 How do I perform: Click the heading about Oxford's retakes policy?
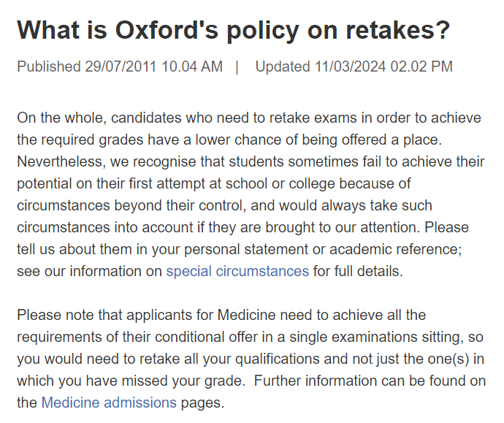coord(233,30)
